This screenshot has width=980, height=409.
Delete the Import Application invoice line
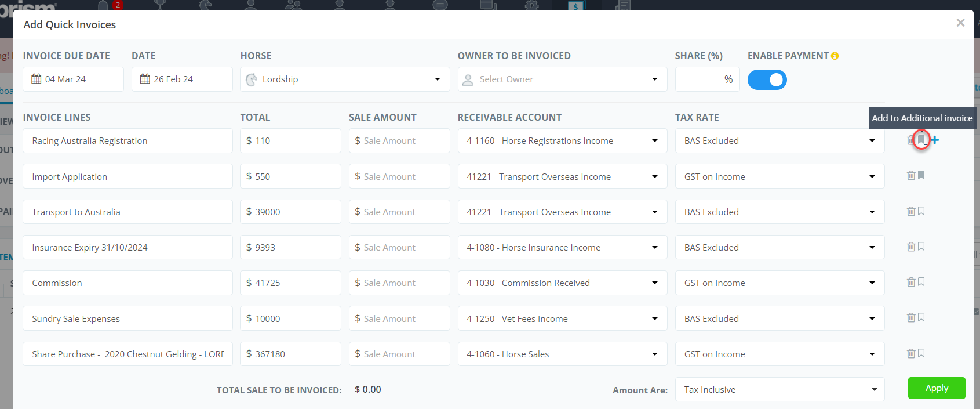pos(910,175)
